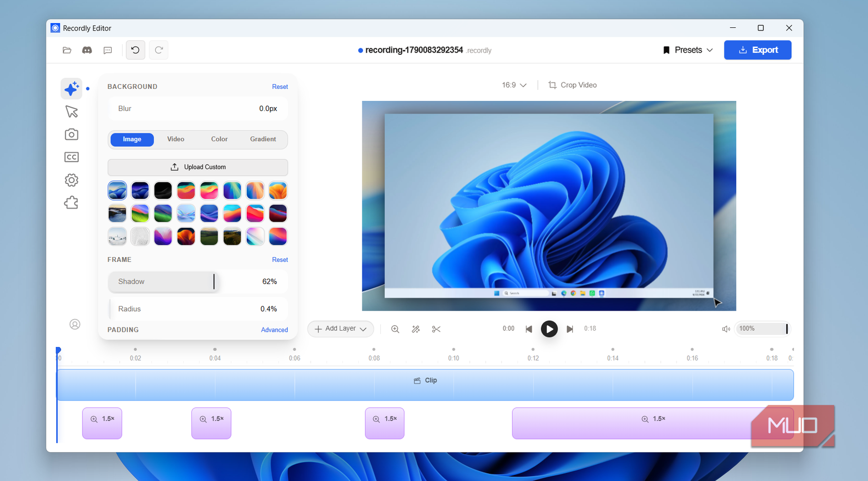Choose the white line-pattern background thumbnail
The image size is (868, 481).
[140, 237]
